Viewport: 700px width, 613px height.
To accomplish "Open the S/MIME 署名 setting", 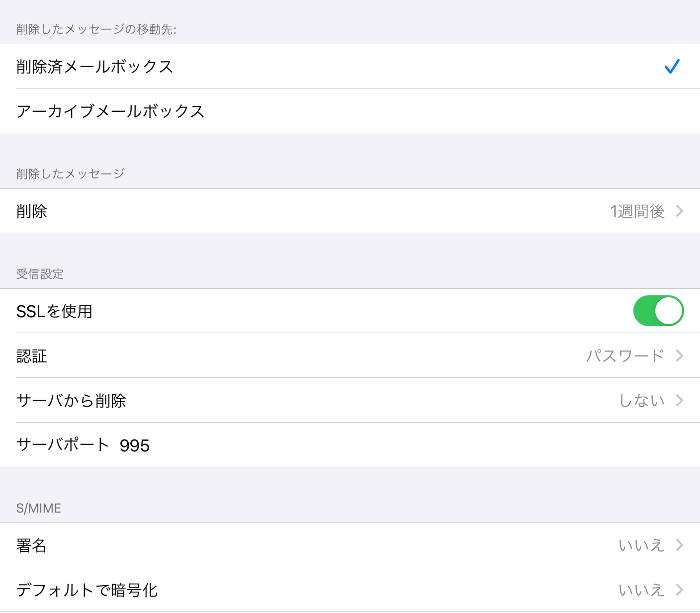I will (32, 545).
